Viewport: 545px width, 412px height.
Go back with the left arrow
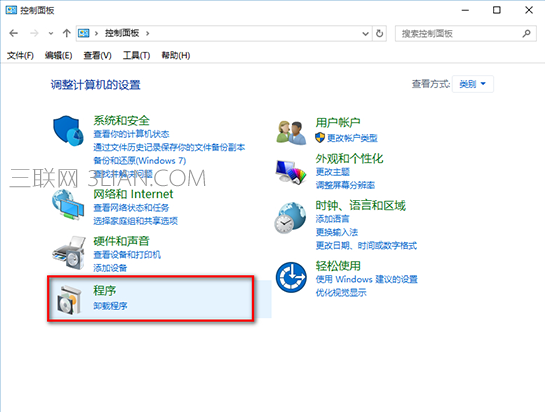click(x=14, y=33)
